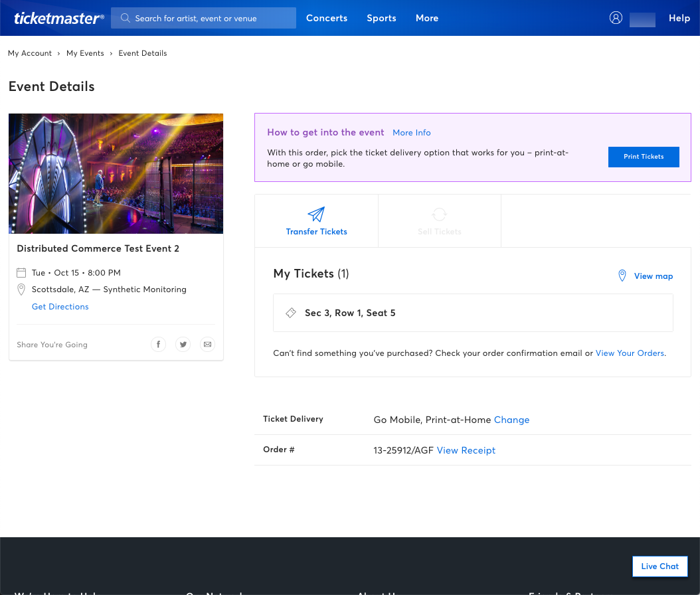Start a Live Chat
Screen dimensions: 700x595
click(660, 566)
